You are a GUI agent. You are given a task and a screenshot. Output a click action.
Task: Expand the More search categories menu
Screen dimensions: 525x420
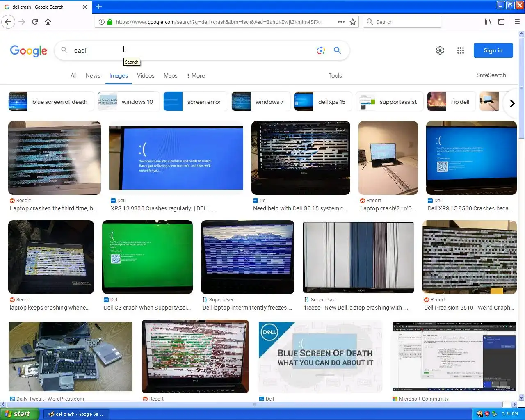pyautogui.click(x=196, y=75)
